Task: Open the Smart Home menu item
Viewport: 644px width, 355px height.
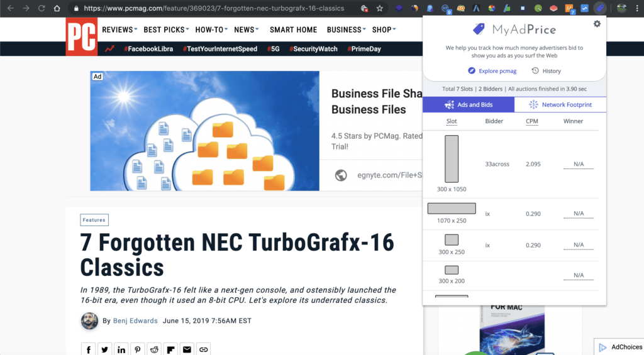Action: point(293,30)
